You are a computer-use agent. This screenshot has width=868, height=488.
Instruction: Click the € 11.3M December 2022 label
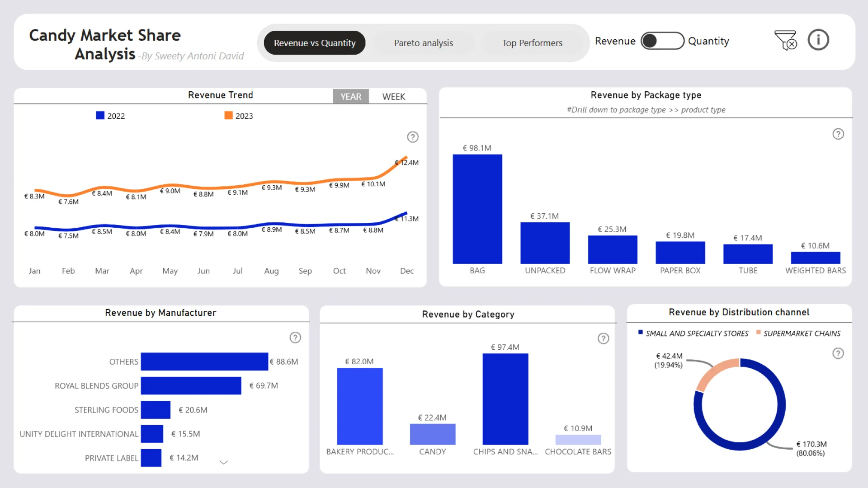coord(407,219)
